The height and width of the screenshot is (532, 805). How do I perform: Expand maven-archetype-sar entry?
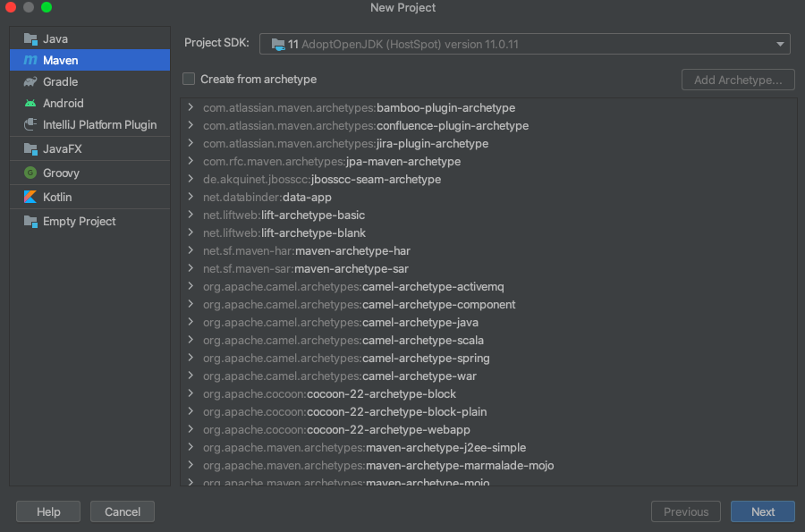click(191, 268)
